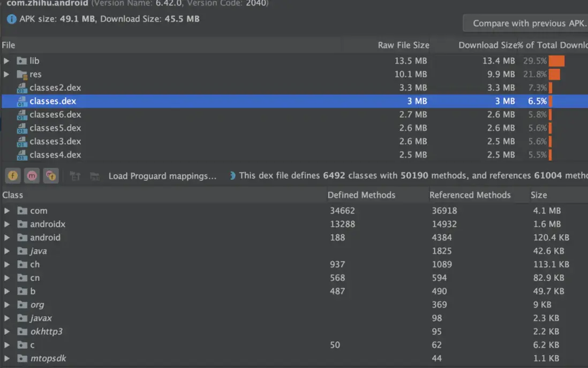
Task: Sort by Raw File Size column
Action: (403, 45)
